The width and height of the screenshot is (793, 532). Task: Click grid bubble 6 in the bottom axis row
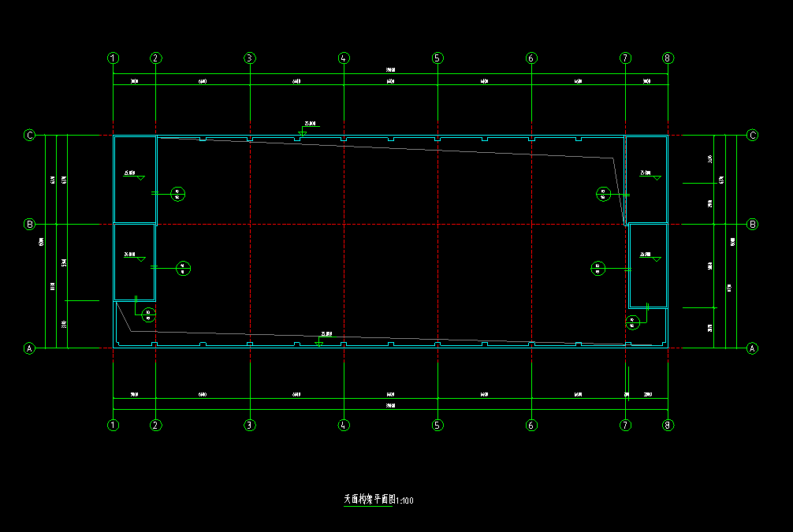[531, 426]
